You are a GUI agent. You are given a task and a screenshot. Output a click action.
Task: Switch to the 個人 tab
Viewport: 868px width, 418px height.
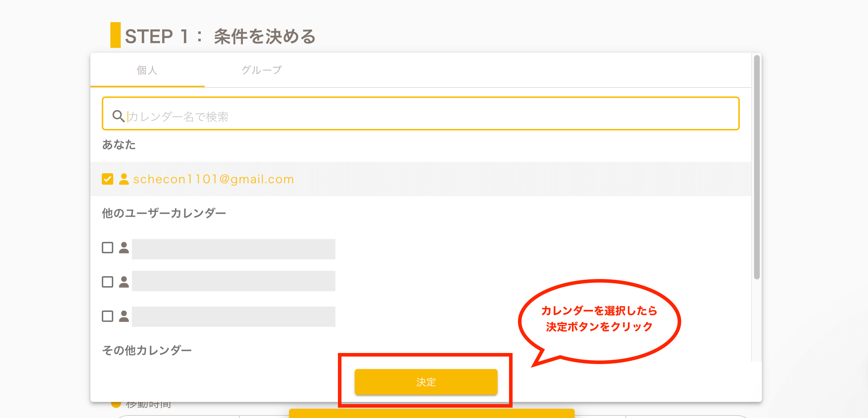(147, 70)
